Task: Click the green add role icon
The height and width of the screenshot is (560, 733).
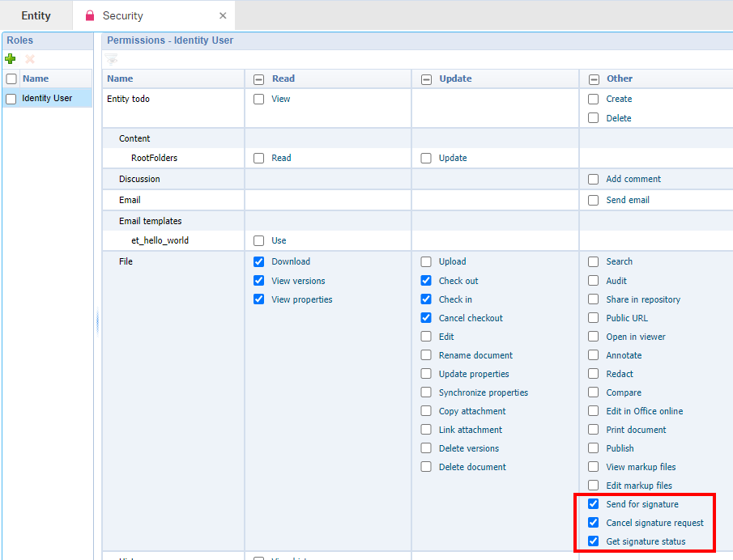Action: [11, 59]
